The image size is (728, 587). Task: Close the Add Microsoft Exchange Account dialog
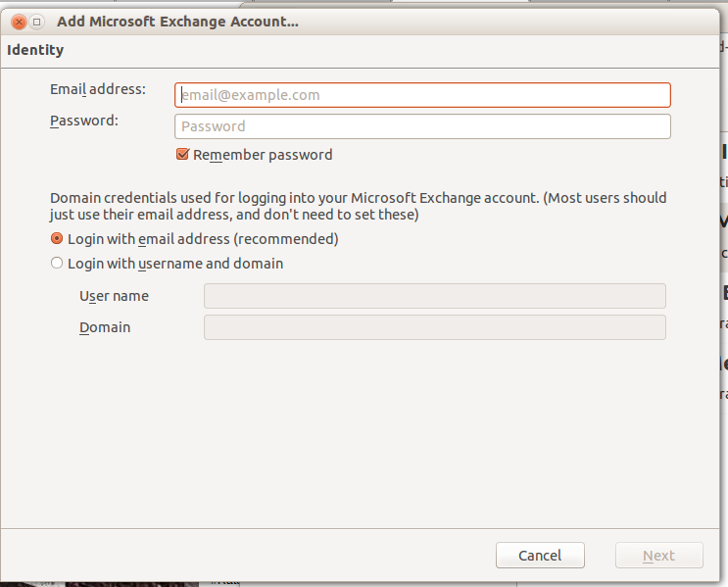tap(19, 22)
